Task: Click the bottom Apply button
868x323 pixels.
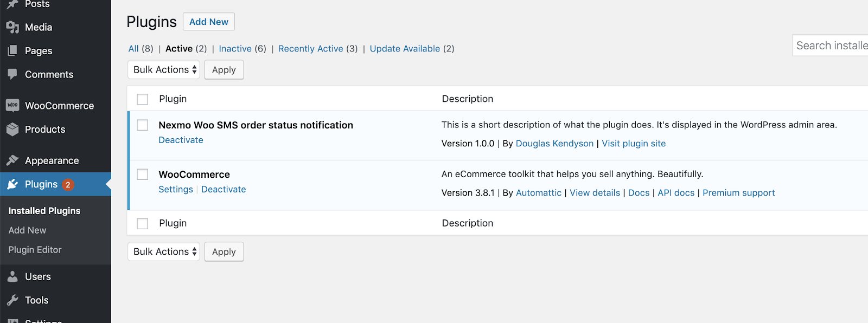Action: 224,252
